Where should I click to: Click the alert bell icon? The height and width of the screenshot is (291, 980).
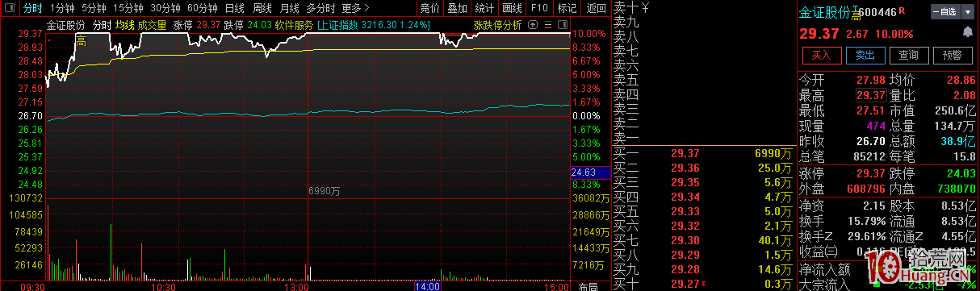coord(968,32)
